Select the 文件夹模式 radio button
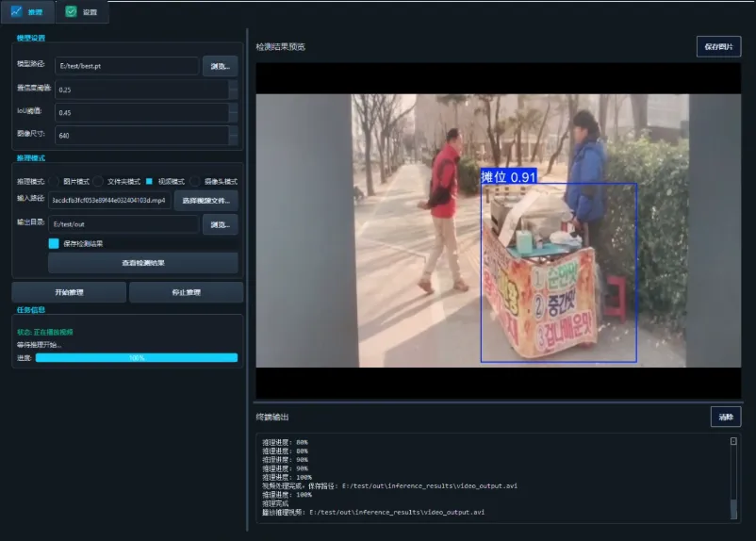Viewport: 756px width, 541px height. pos(98,181)
